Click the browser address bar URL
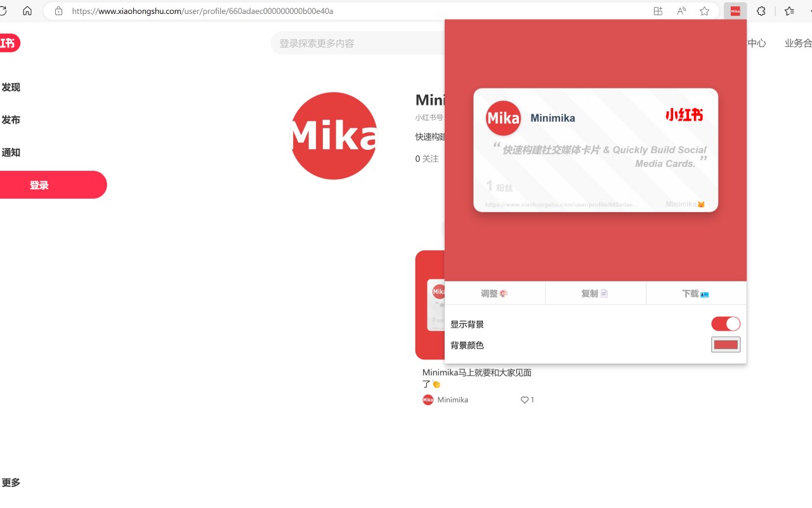The image size is (812, 508). coord(202,11)
